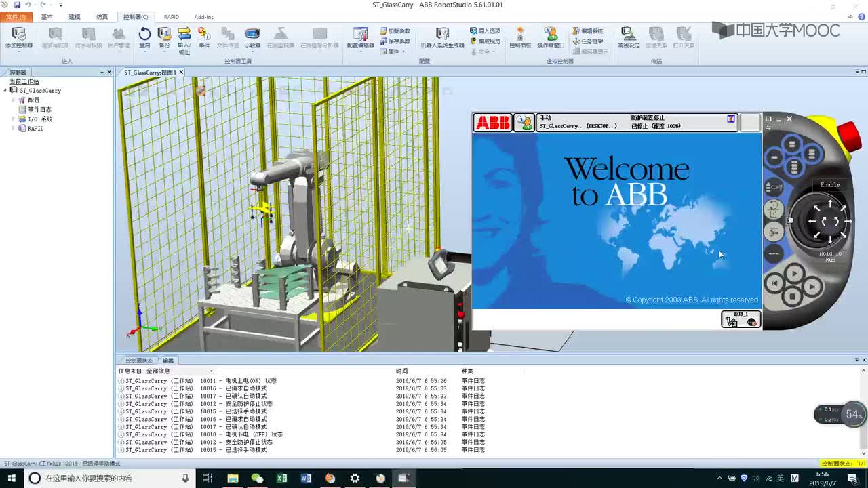Open the 配置编辑器 configuration editor

[x=361, y=38]
